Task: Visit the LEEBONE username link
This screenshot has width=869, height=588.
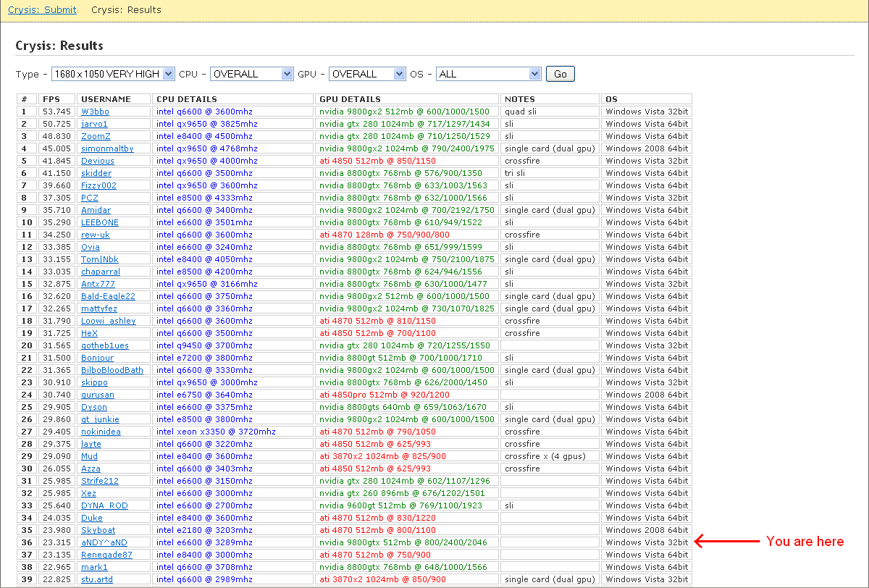Action: click(100, 222)
